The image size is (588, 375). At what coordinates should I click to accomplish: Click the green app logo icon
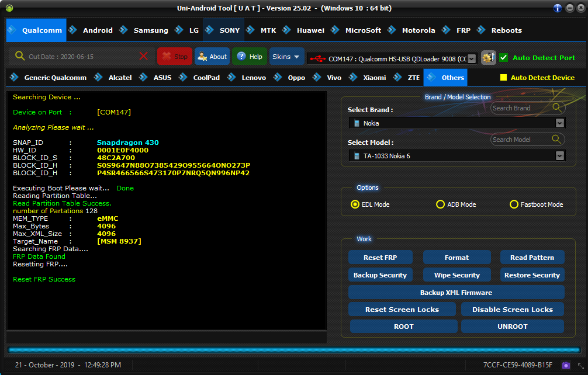coord(9,8)
